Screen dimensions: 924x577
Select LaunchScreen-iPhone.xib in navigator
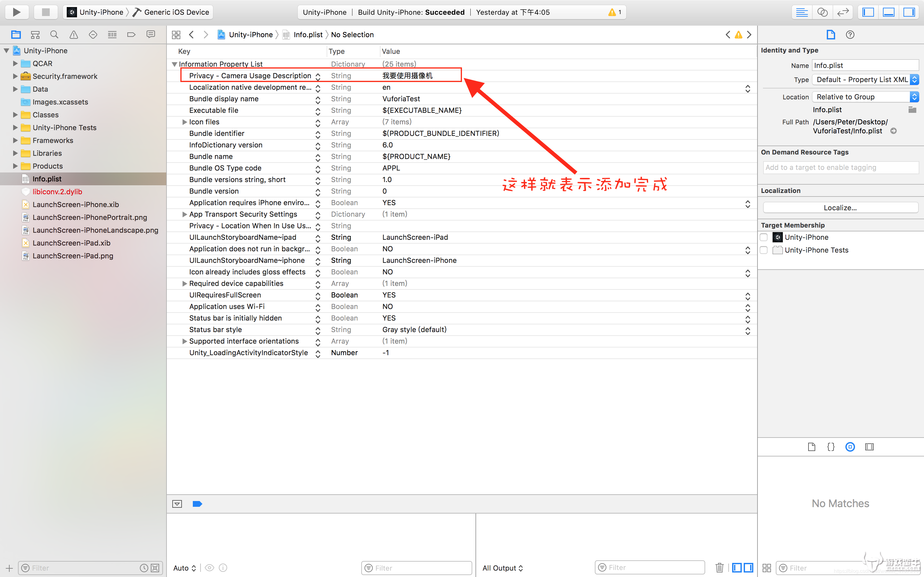[76, 205]
